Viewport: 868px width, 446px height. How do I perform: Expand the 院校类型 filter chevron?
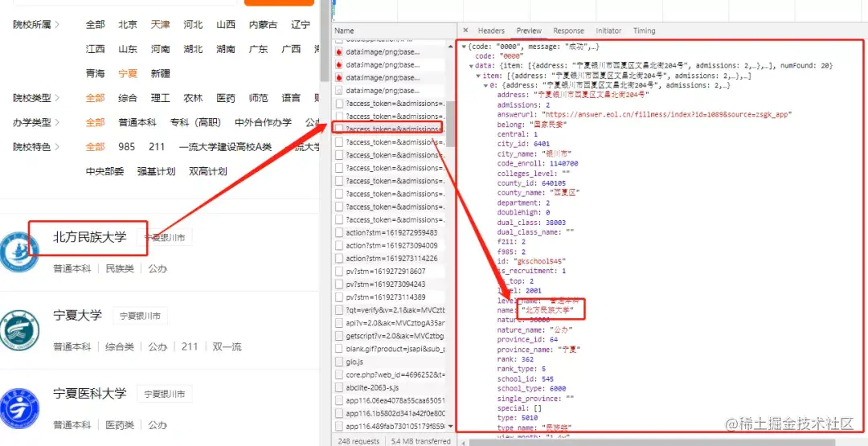(57, 99)
